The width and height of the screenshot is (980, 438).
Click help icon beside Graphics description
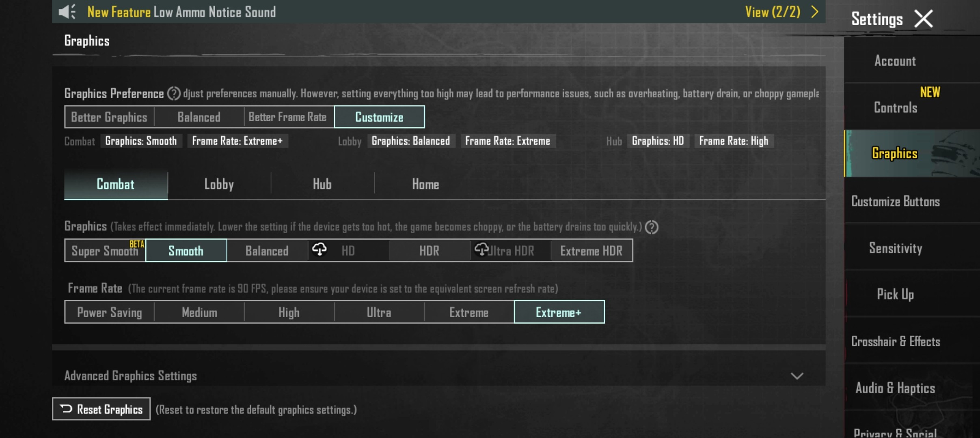pyautogui.click(x=652, y=227)
